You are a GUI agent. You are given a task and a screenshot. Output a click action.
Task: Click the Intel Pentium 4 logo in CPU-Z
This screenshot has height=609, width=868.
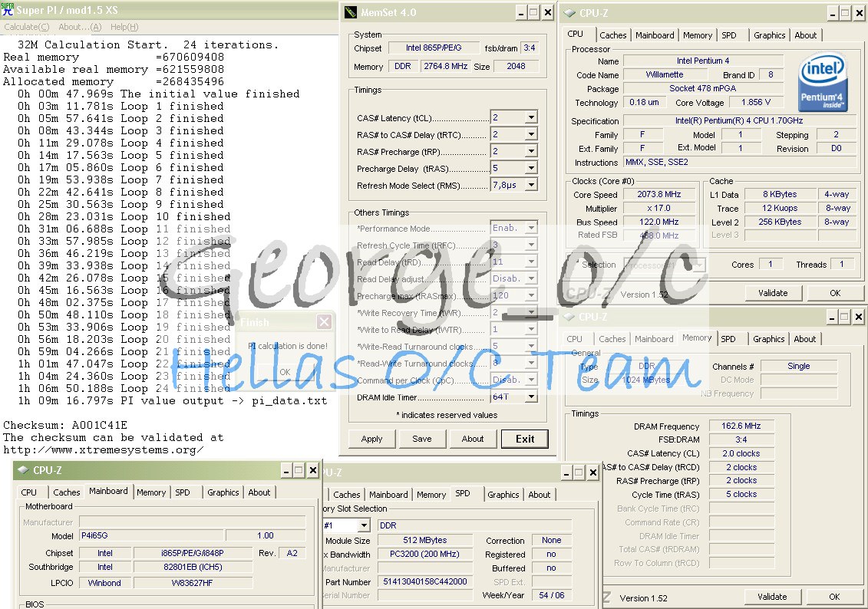coord(823,82)
